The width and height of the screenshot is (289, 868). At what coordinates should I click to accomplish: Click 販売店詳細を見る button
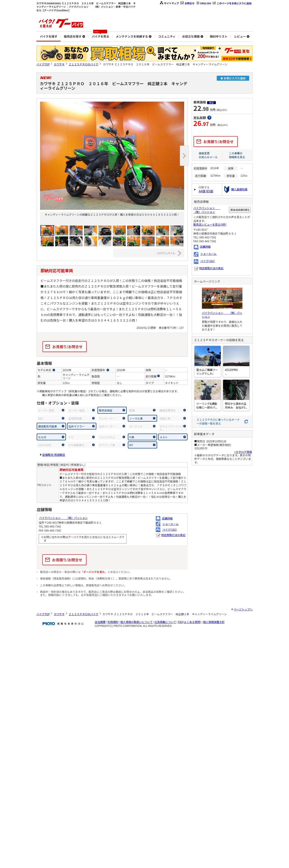point(239,210)
